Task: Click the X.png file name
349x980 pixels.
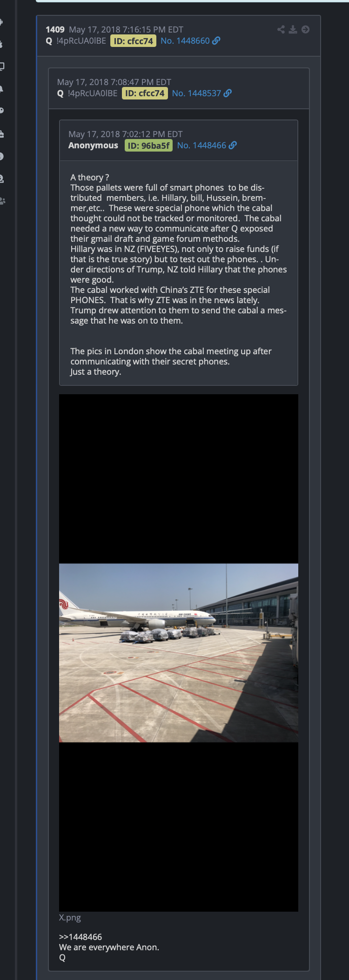Action: click(70, 918)
